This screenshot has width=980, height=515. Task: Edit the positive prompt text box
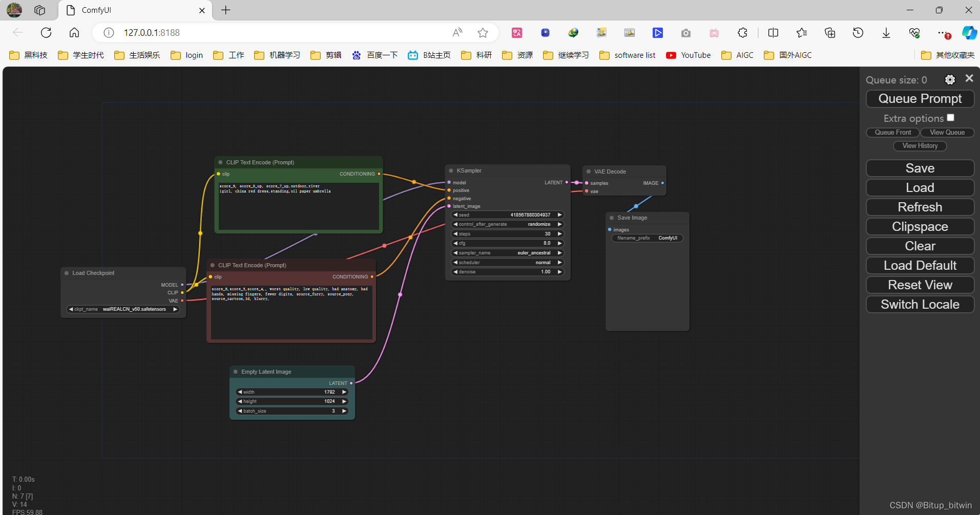pos(299,206)
